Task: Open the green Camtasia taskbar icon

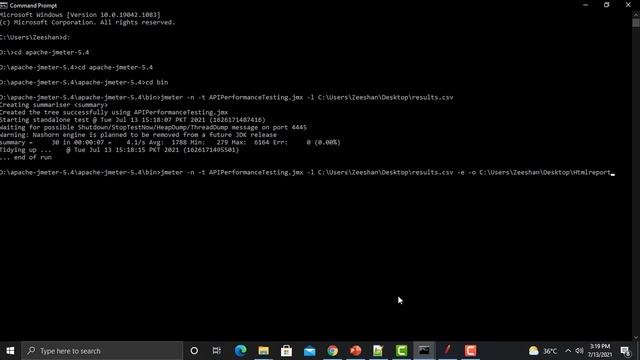Action: (402, 351)
